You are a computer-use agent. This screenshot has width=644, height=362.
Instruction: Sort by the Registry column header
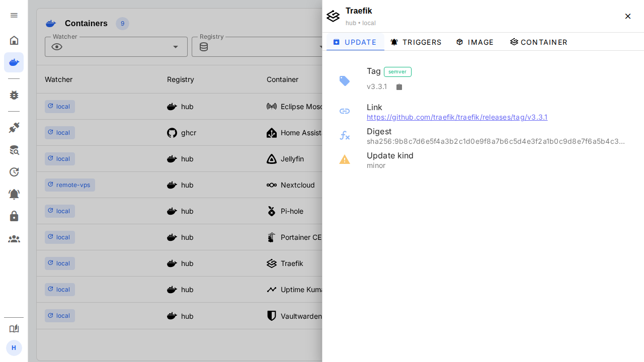tap(181, 79)
